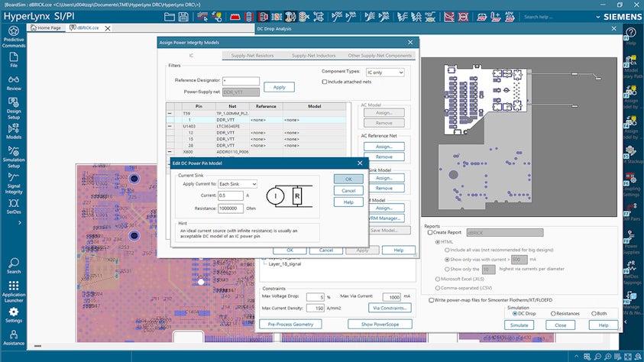Collapse the X800 row in the pin table
Viewport: 644px width, 362px height.
[x=170, y=152]
